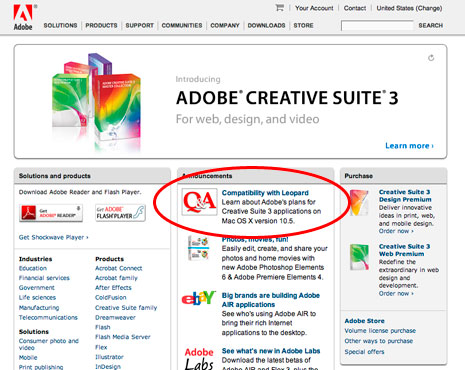Screen dimensions: 465x370
Task: Open the Flash product link
Action: tap(103, 327)
